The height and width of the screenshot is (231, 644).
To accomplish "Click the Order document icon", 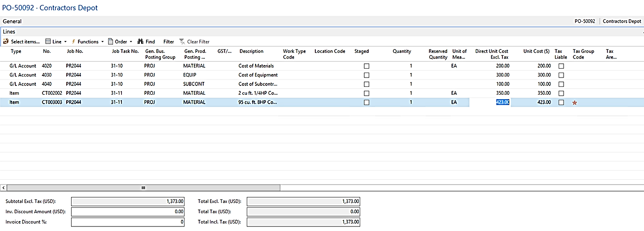I will click(x=111, y=42).
